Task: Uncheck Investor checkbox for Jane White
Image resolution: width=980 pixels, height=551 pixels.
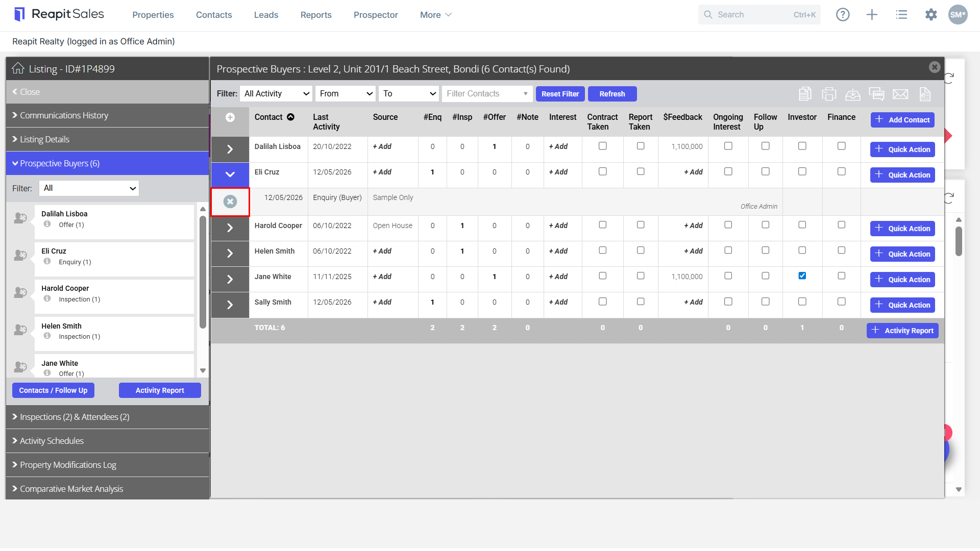Action: point(802,276)
